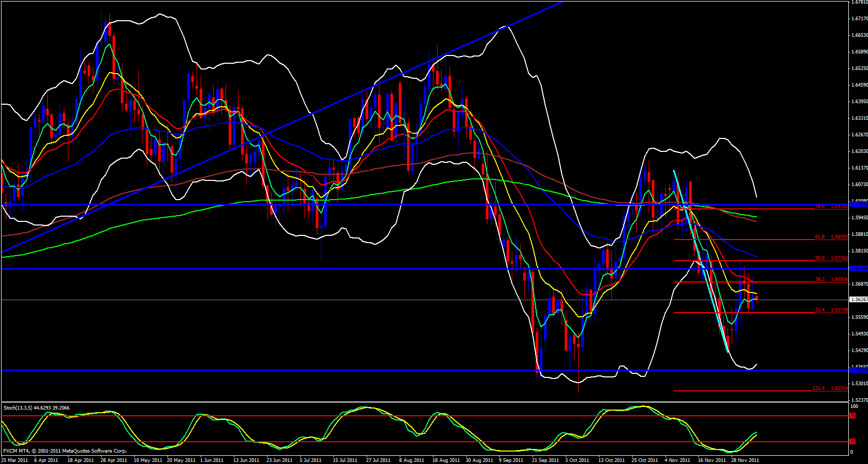This screenshot has width=868, height=464.
Task: Select the stochastic level 75 tag
Action: [852, 416]
